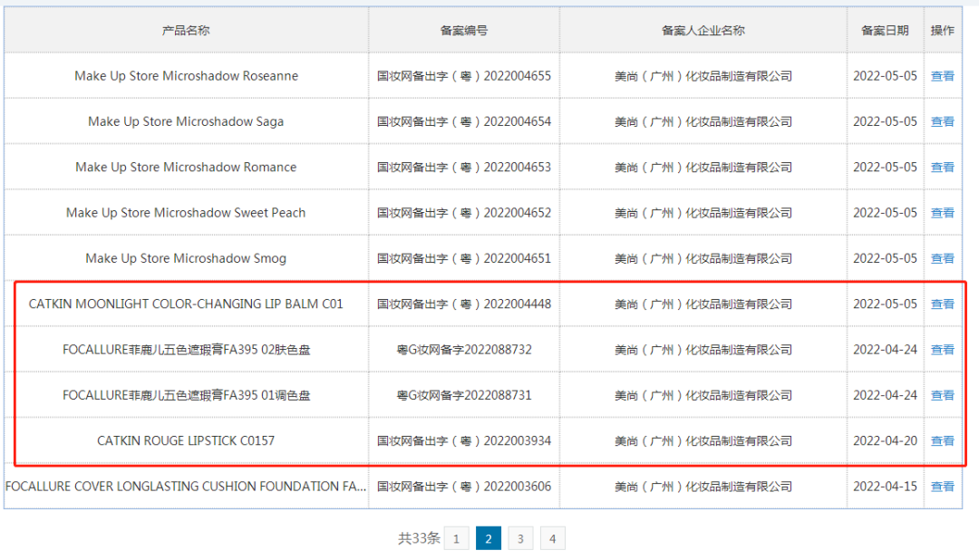Open 查看 for FA395 02肤色盘 row
The height and width of the screenshot is (560, 979).
942,350
